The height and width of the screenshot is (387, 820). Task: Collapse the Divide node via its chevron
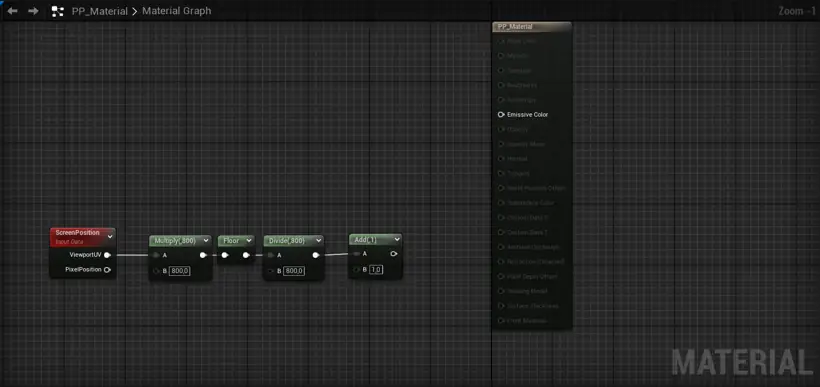tap(317, 241)
